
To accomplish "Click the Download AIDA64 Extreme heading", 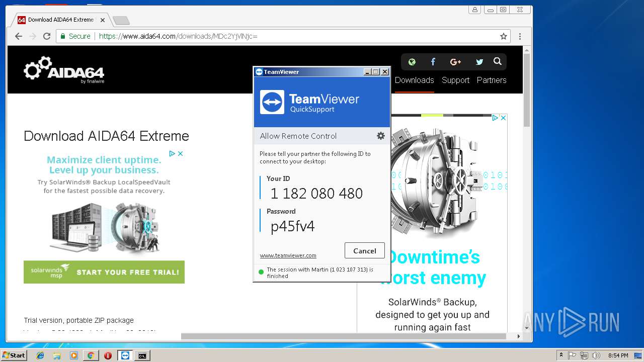I will pos(106,136).
